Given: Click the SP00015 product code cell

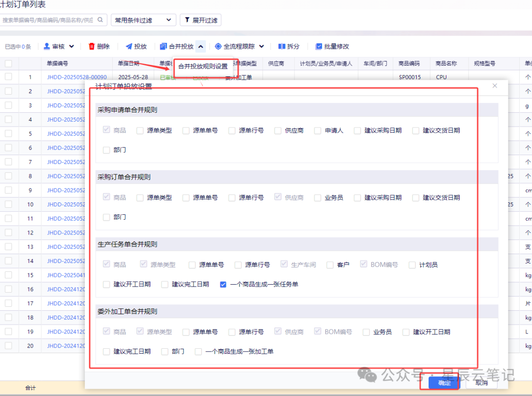Looking at the screenshot, I should 410,77.
